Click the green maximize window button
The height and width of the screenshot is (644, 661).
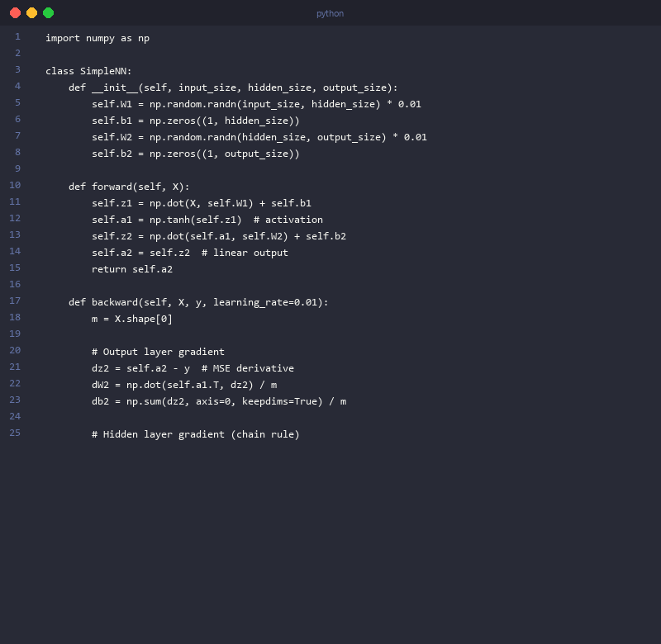[x=49, y=13]
